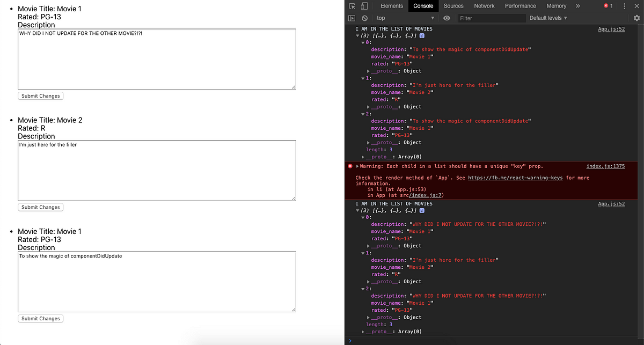Activate the inspect element picker icon

[x=353, y=6]
